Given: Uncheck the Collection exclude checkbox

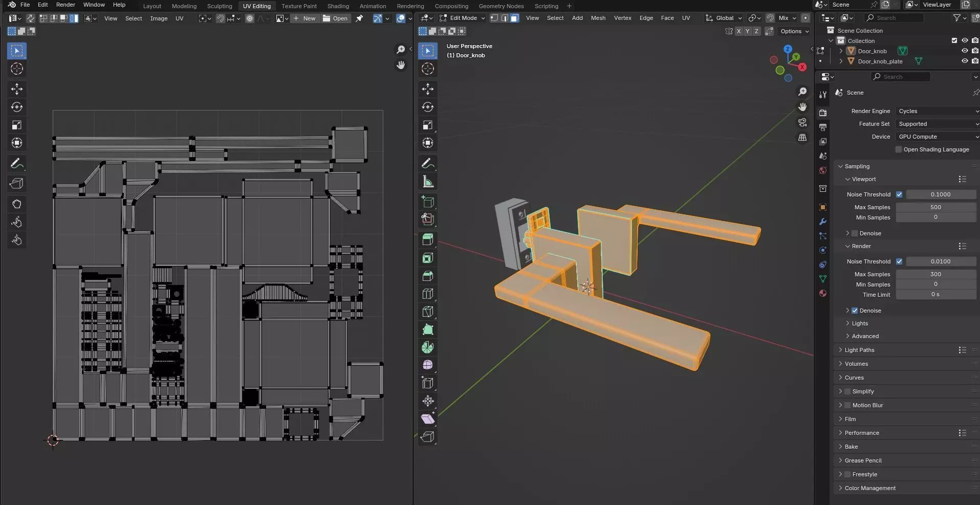Looking at the screenshot, I should pos(954,40).
